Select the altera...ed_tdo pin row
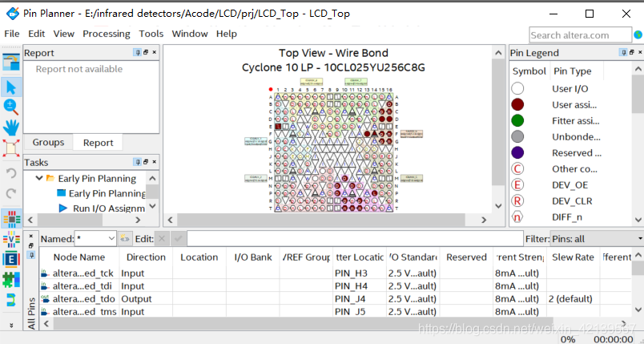Viewport: 644px width, 344px height. coord(336,299)
